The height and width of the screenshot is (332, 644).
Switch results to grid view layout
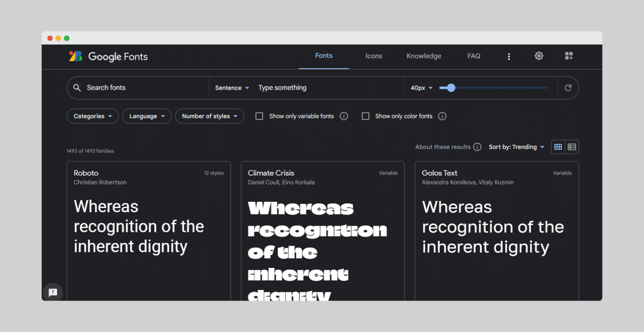click(x=558, y=147)
